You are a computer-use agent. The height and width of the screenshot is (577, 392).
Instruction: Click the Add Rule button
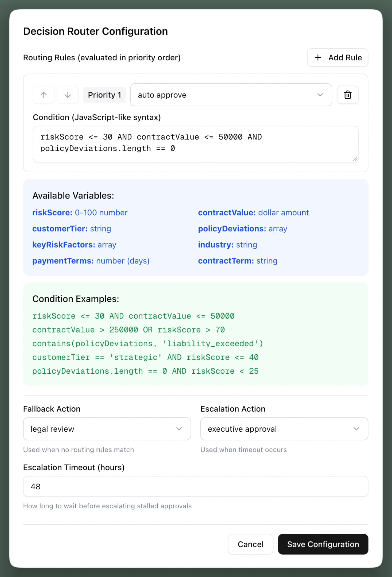tap(338, 57)
